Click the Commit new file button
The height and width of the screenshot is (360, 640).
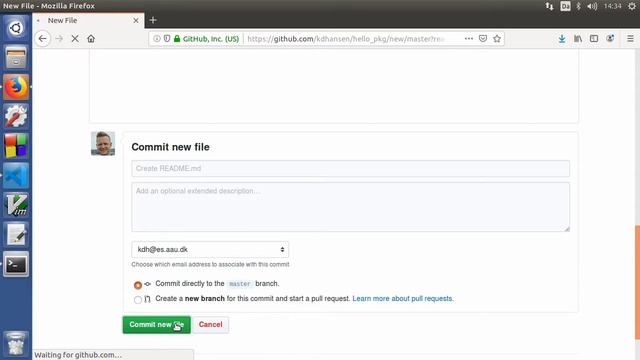tap(157, 325)
